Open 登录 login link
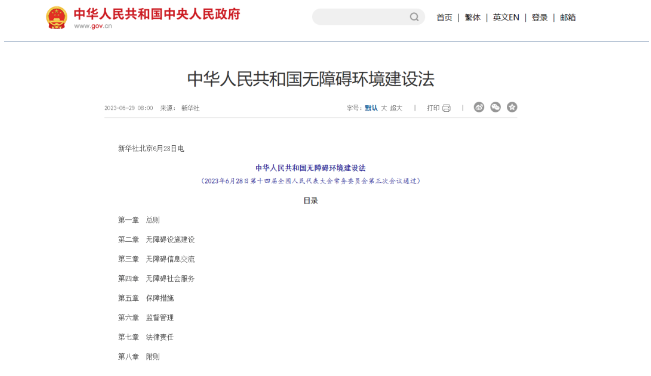Viewport: 651px width, 376px height. (x=540, y=17)
